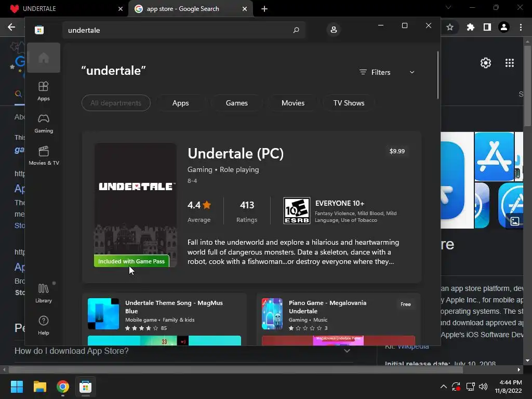The height and width of the screenshot is (399, 532).
Task: Open the Chrome three-dot menu
Action: pyautogui.click(x=521, y=27)
